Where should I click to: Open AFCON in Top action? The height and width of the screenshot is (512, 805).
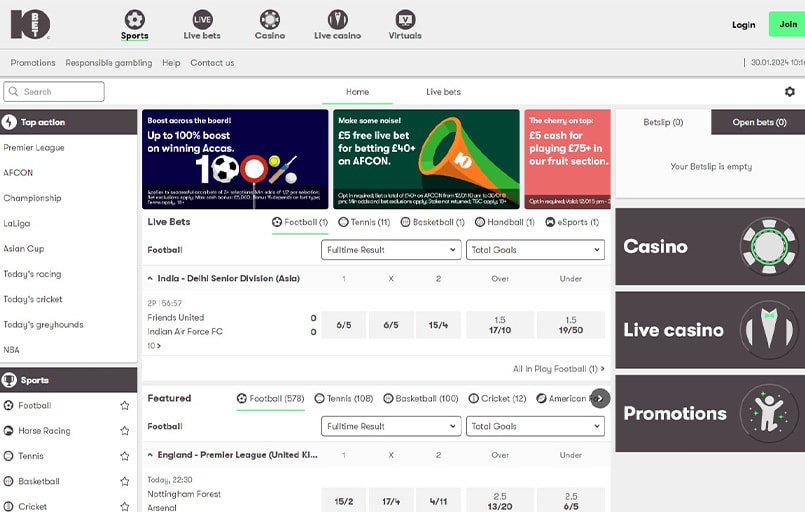click(x=18, y=173)
